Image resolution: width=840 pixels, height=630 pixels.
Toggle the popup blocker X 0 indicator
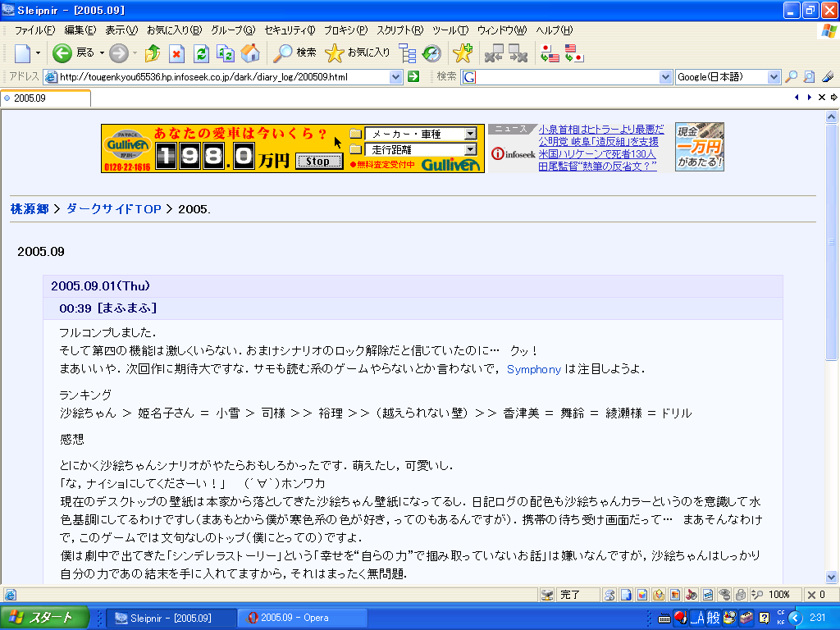pyautogui.click(x=817, y=595)
